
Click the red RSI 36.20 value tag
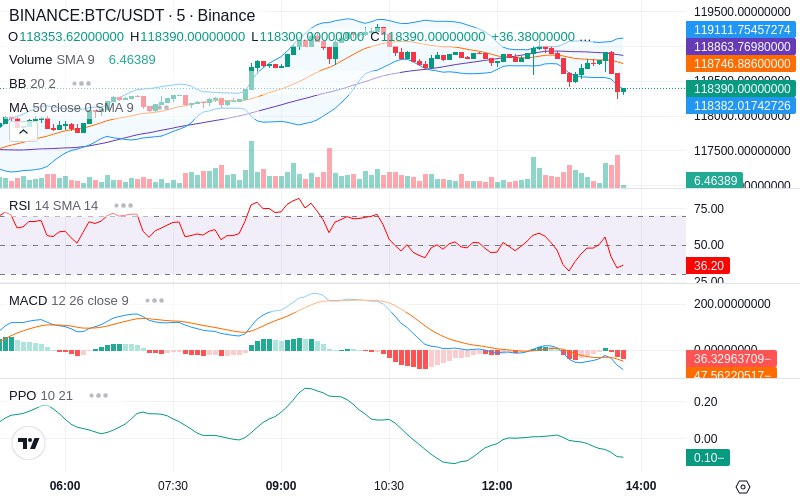pyautogui.click(x=708, y=265)
